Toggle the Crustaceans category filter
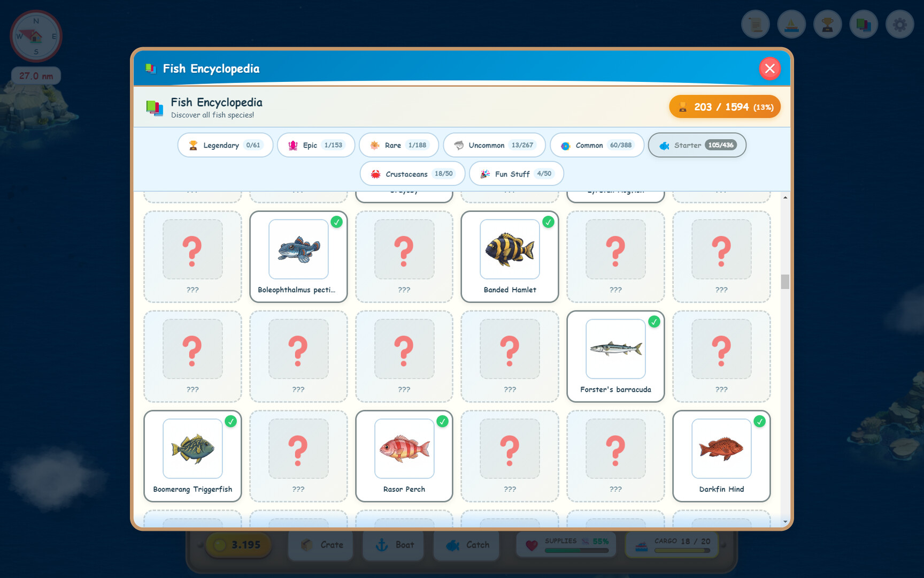The width and height of the screenshot is (924, 578). point(412,173)
